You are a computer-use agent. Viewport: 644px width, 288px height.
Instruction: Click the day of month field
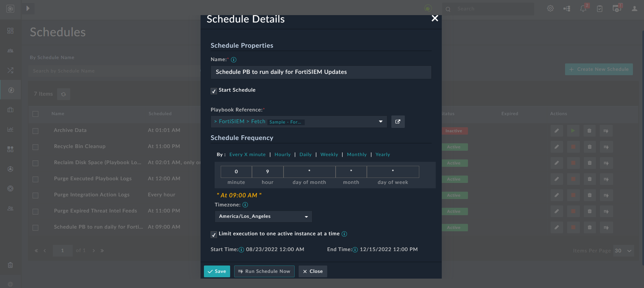(309, 172)
